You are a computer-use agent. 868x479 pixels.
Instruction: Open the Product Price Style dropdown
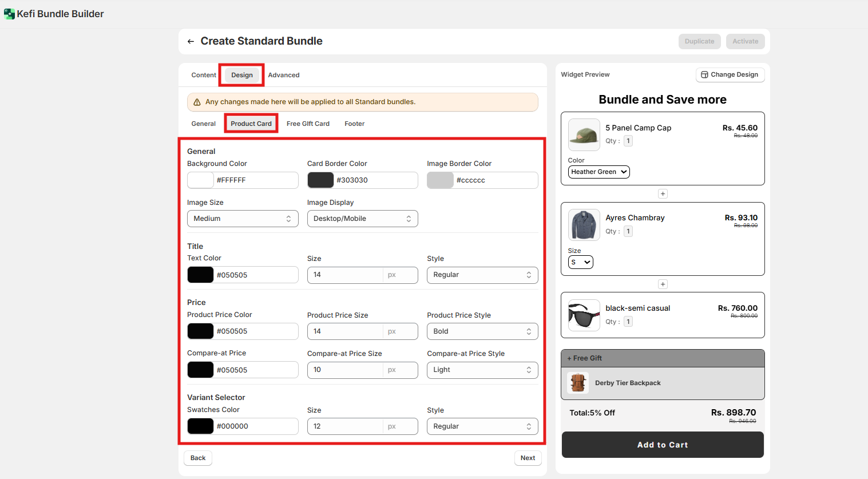pyautogui.click(x=482, y=331)
